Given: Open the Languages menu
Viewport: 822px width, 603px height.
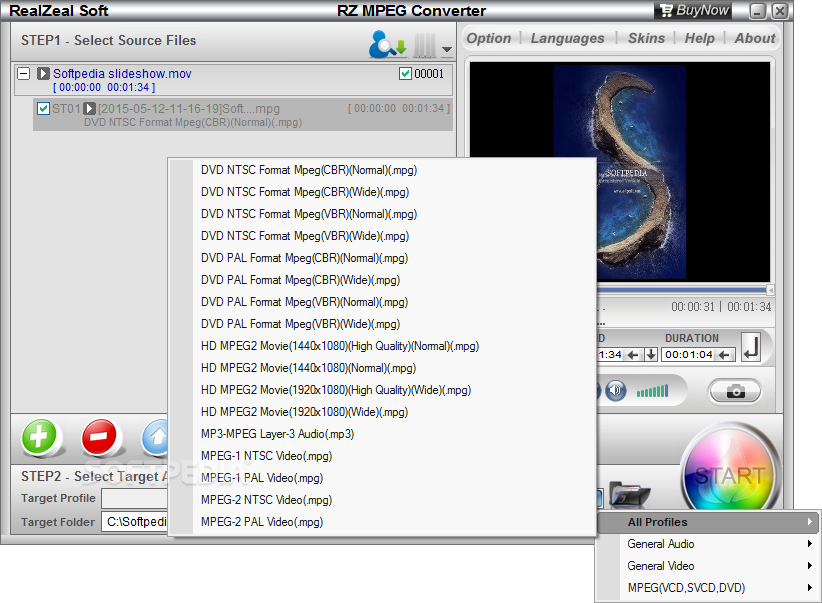Looking at the screenshot, I should [x=567, y=38].
